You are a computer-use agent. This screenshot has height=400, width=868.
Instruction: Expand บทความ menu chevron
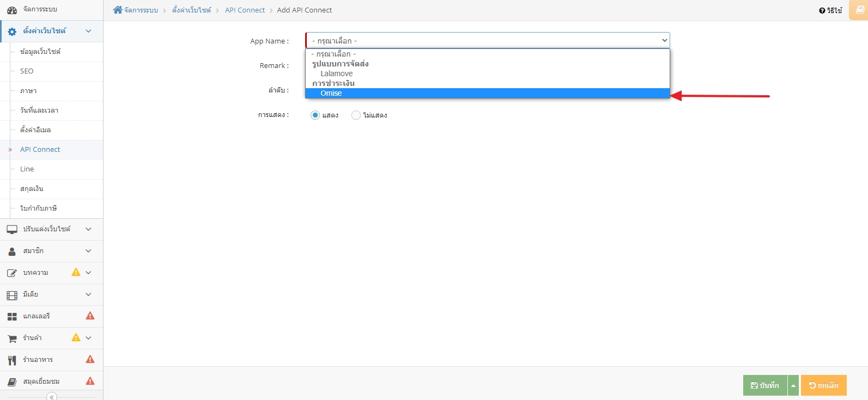88,273
